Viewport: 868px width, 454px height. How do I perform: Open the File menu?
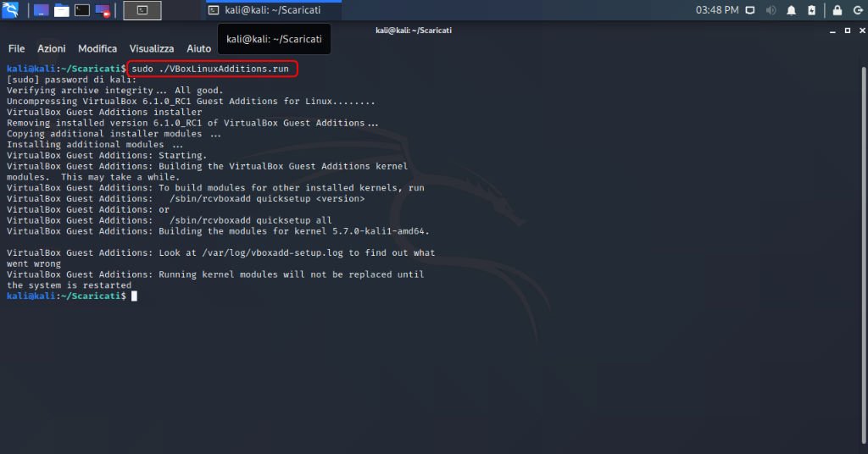[x=17, y=48]
